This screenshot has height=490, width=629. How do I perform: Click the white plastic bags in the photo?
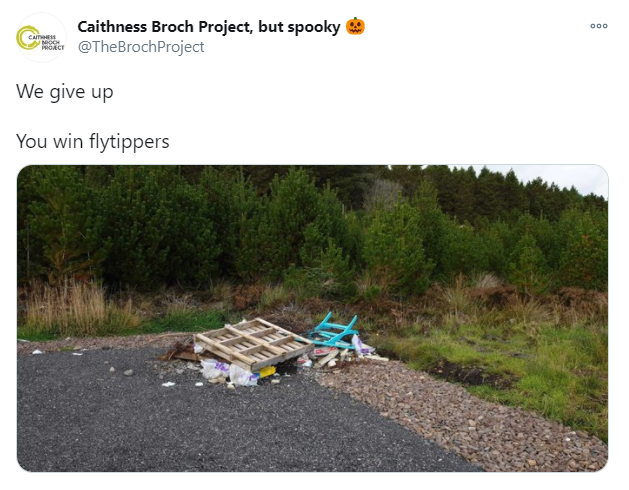(228, 374)
